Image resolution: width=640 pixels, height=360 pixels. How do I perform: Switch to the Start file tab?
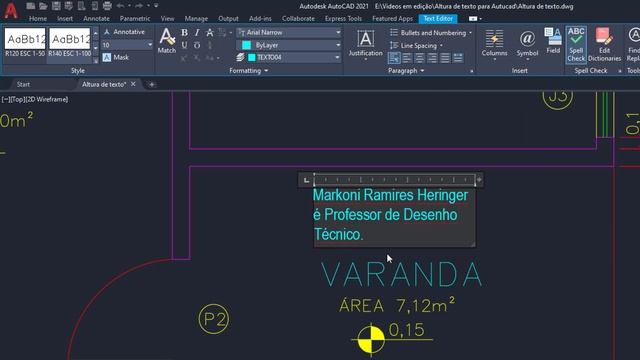(23, 84)
